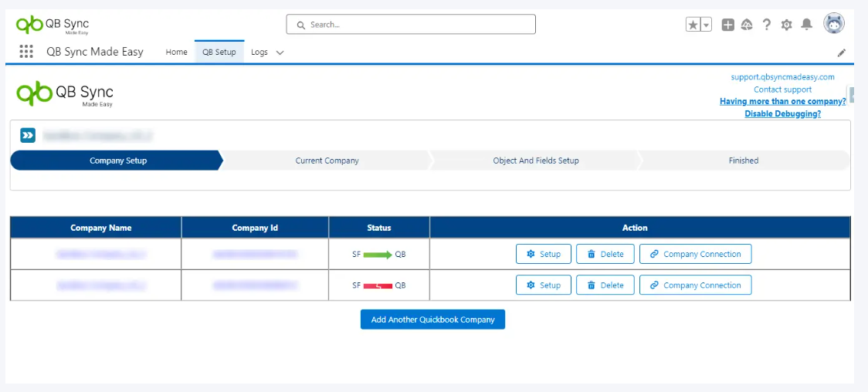868x392 pixels.
Task: Click the green SF to QB arrow
Action: point(378,255)
